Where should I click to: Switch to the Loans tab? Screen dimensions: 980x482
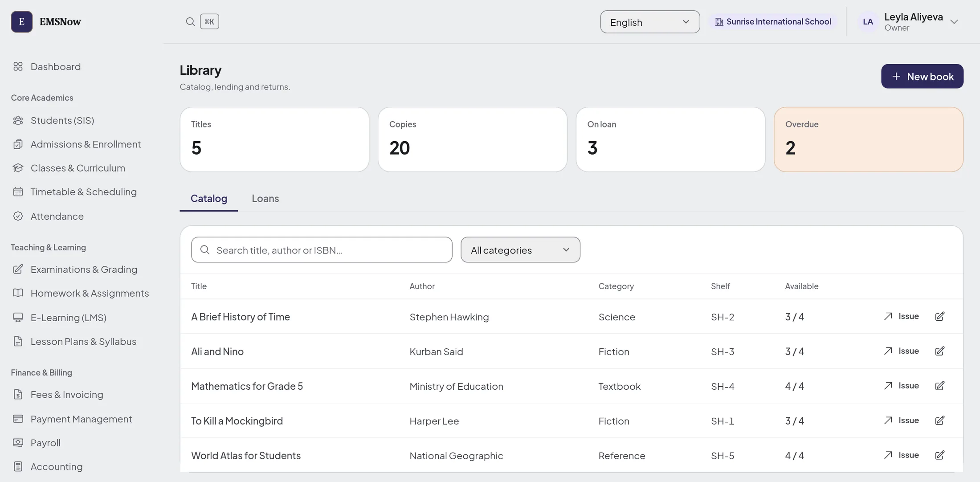pos(265,199)
